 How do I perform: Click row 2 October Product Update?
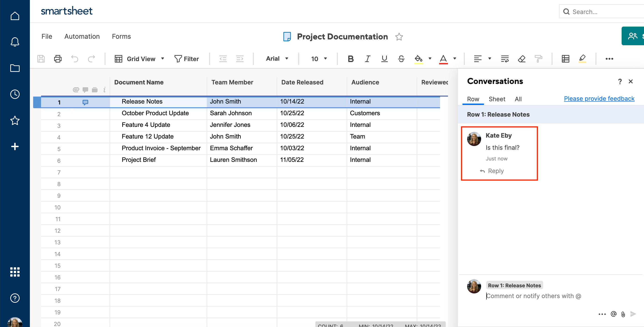click(x=155, y=113)
